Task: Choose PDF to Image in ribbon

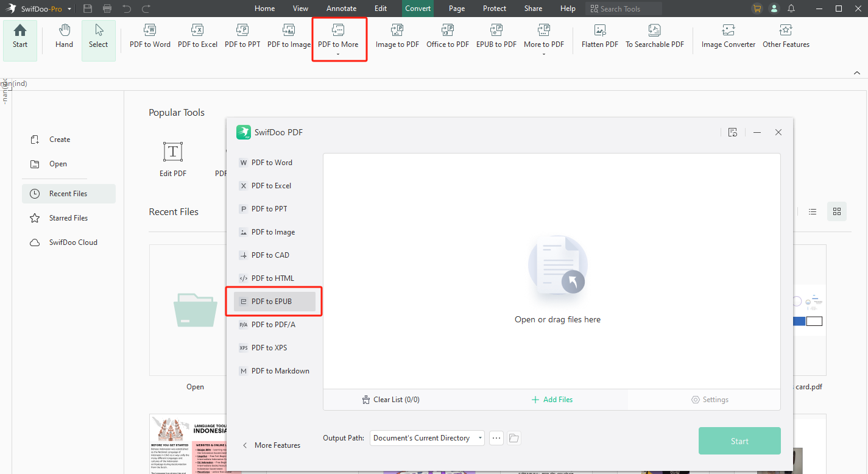Action: pos(289,37)
